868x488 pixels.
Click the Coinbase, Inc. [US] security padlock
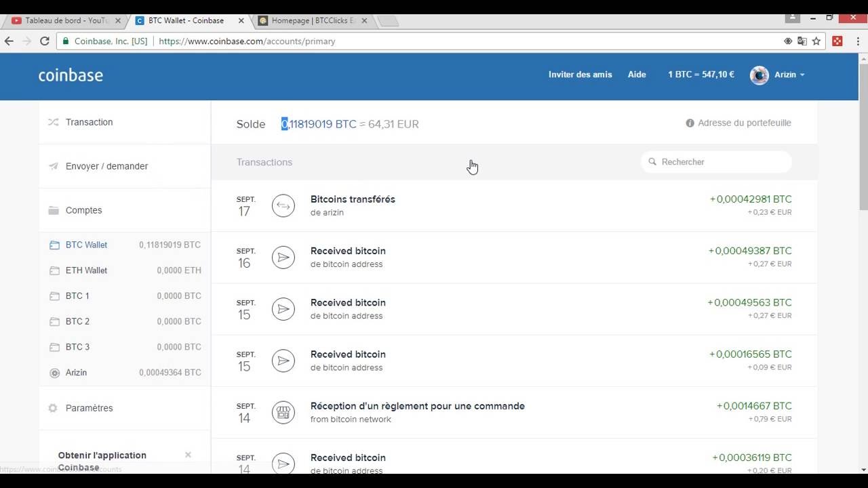click(x=66, y=41)
